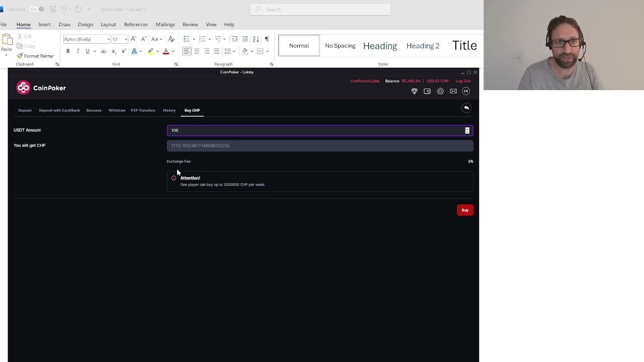This screenshot has width=644, height=362.
Task: Click the Paste button in Word
Action: pyautogui.click(x=7, y=43)
